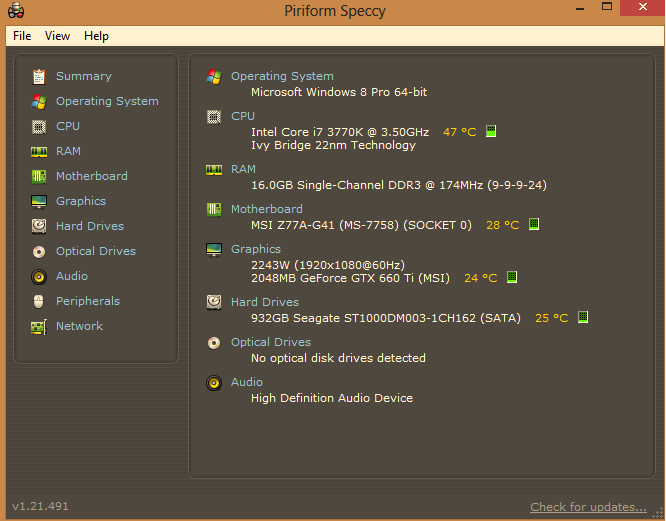Click the hard drive temperature icon next to 25 °C
The width and height of the screenshot is (666, 521).
click(x=583, y=317)
